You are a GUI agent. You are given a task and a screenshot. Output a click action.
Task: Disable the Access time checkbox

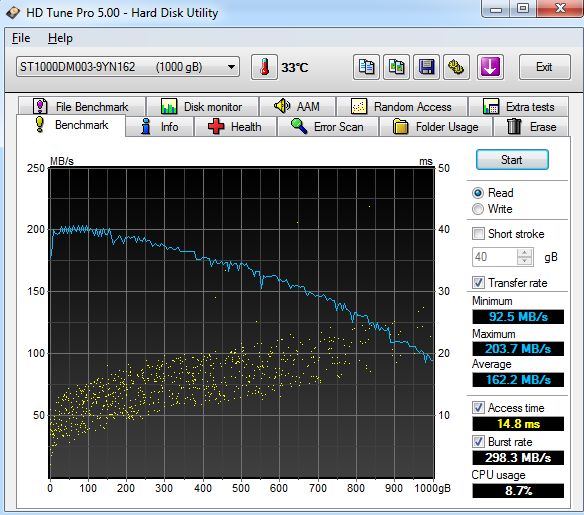tap(478, 407)
